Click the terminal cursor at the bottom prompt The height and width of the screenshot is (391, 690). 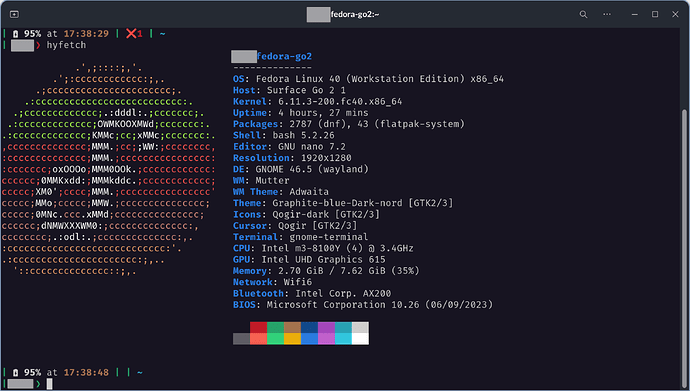pyautogui.click(x=49, y=384)
